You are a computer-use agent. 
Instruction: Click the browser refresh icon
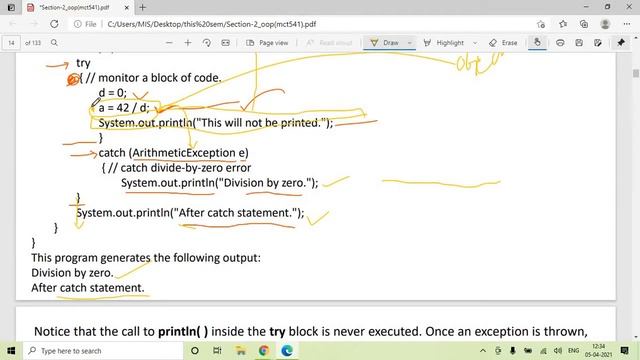[x=54, y=24]
